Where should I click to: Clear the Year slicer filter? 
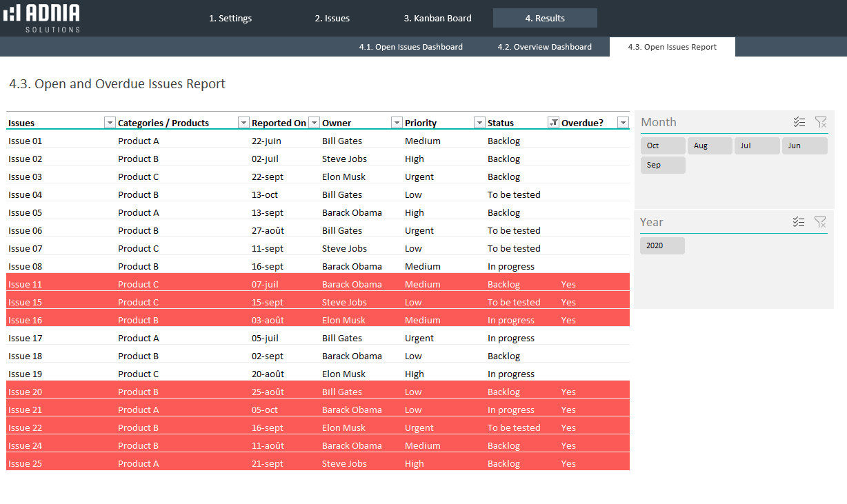821,222
